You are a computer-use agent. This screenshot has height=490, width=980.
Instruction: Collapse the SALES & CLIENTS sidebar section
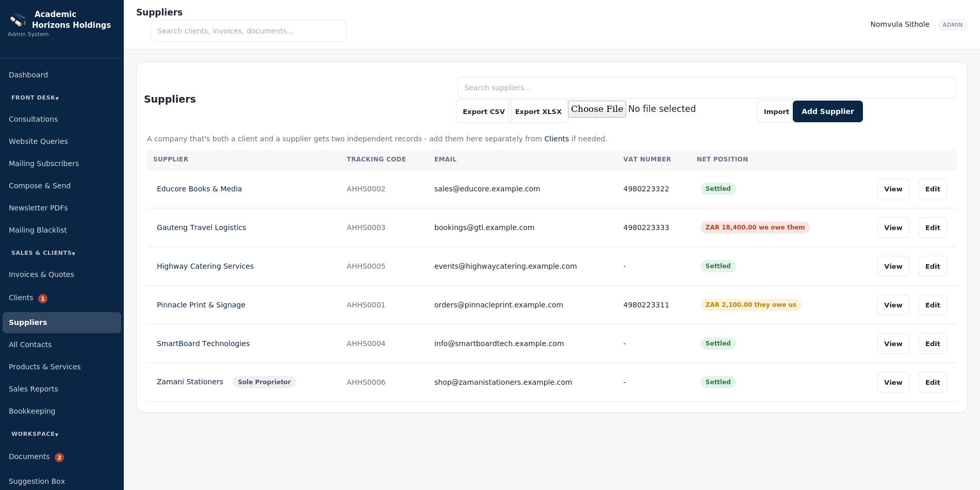[x=43, y=253]
